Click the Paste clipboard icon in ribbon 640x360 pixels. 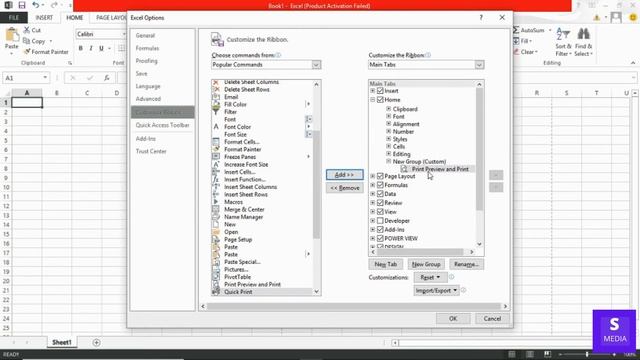click(x=12, y=35)
